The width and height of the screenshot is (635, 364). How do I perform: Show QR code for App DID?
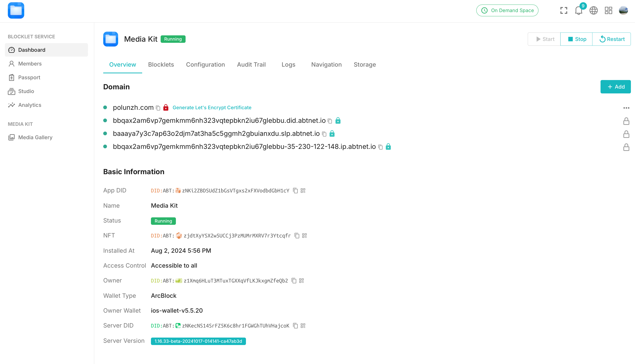tap(303, 191)
